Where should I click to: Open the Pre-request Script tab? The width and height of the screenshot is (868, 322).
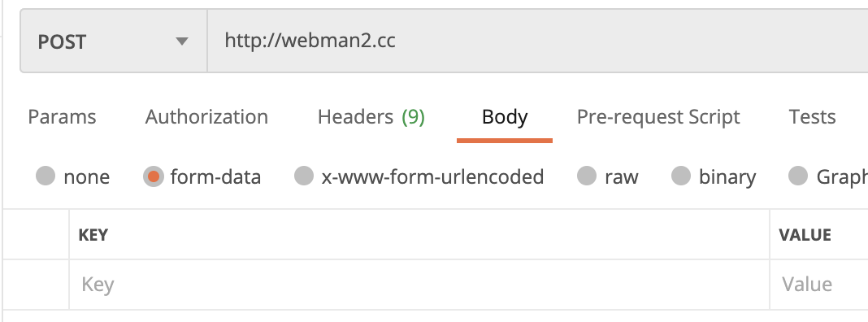658,117
